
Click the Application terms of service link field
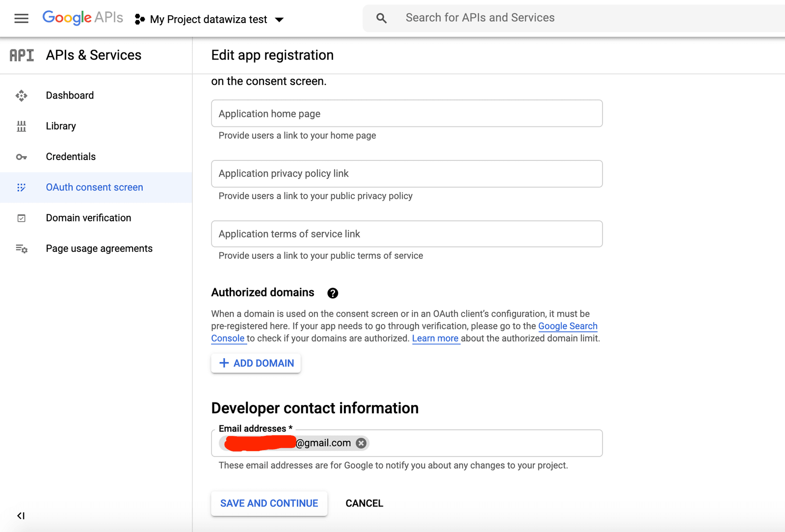point(407,234)
